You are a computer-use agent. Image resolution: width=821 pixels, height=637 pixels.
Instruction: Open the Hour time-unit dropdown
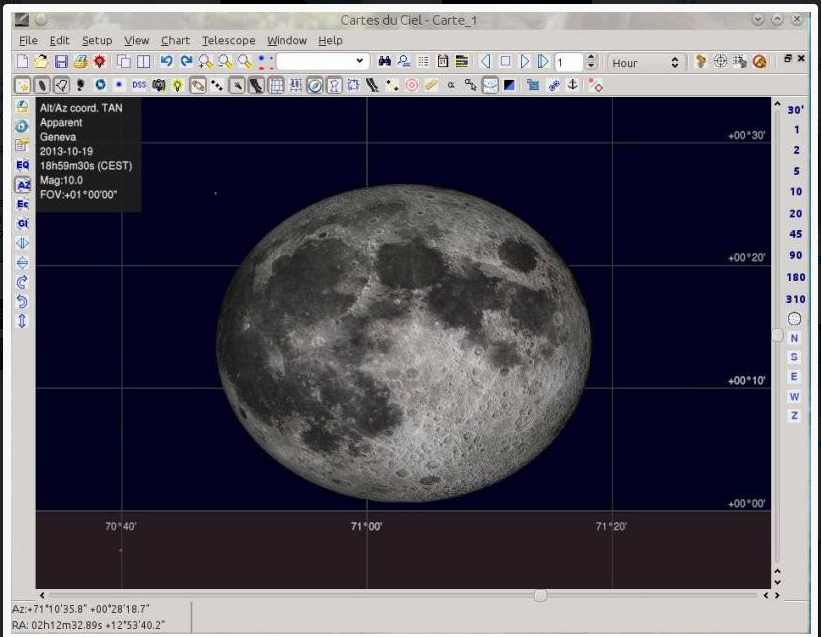click(x=646, y=62)
